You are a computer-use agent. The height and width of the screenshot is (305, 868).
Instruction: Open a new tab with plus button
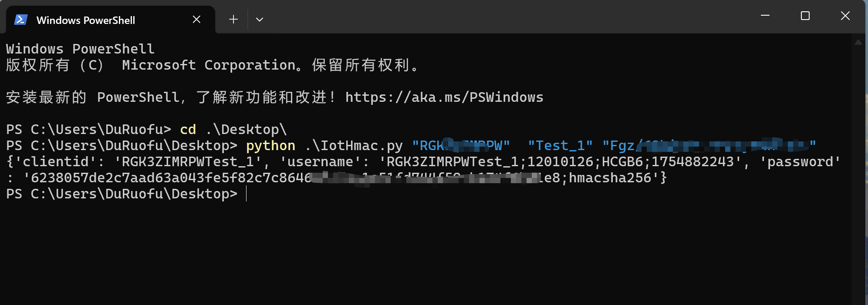(233, 20)
